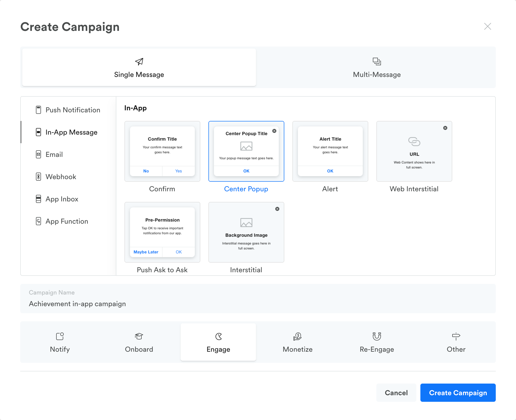The image size is (516, 420).
Task: Click the Webhook icon in sidebar
Action: (38, 177)
